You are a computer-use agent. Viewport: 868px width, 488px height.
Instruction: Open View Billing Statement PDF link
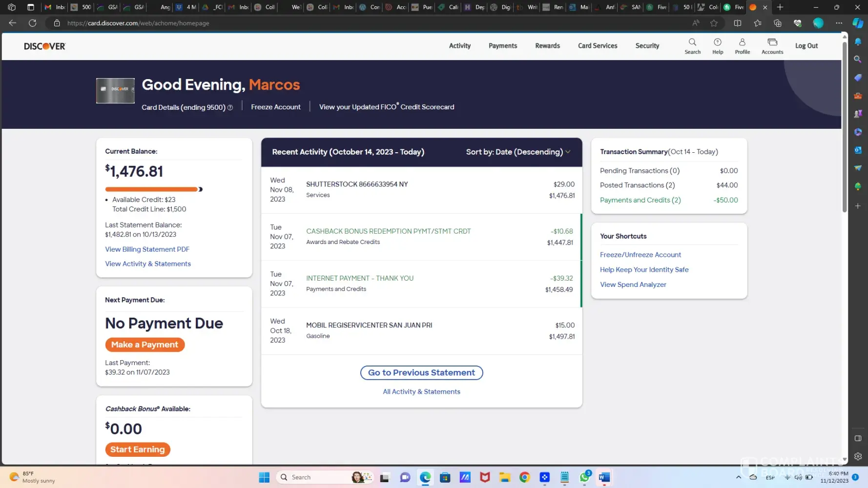[147, 249]
